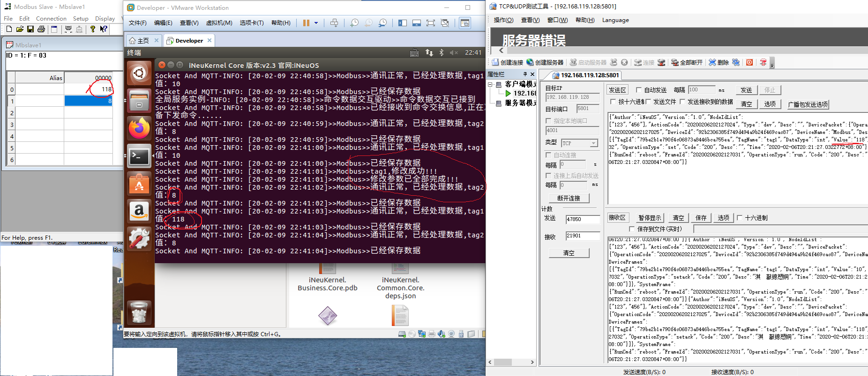Open VMware snapshot manager wrench-clock icon

tap(383, 22)
